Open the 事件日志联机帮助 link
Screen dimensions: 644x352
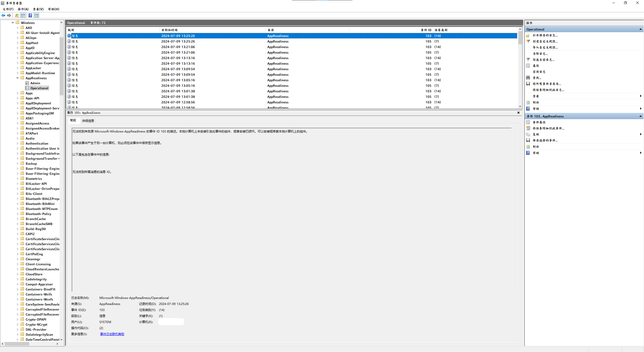112,334
